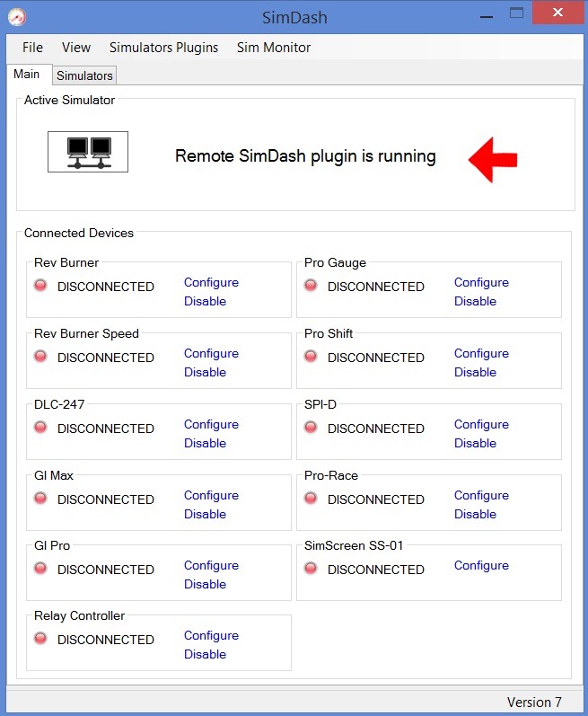Click the SimScreen SS-01 status LED

(311, 569)
